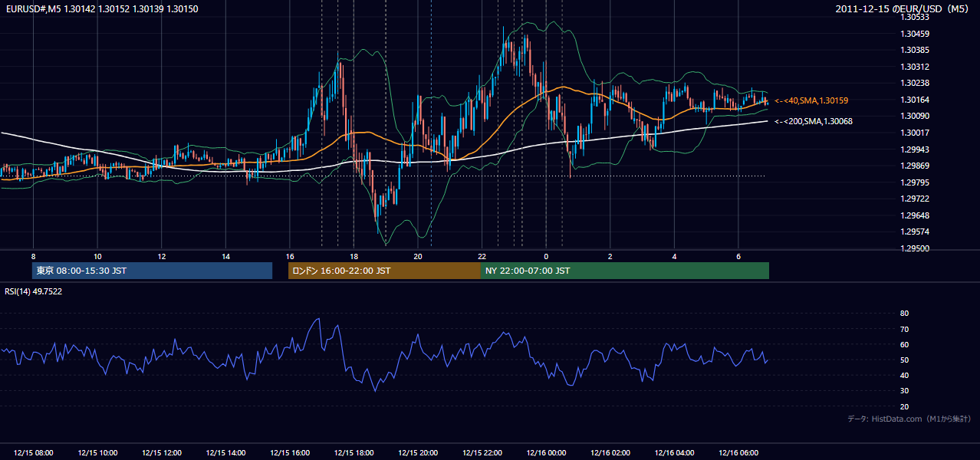Click price axis value 1.29574

tap(915, 232)
